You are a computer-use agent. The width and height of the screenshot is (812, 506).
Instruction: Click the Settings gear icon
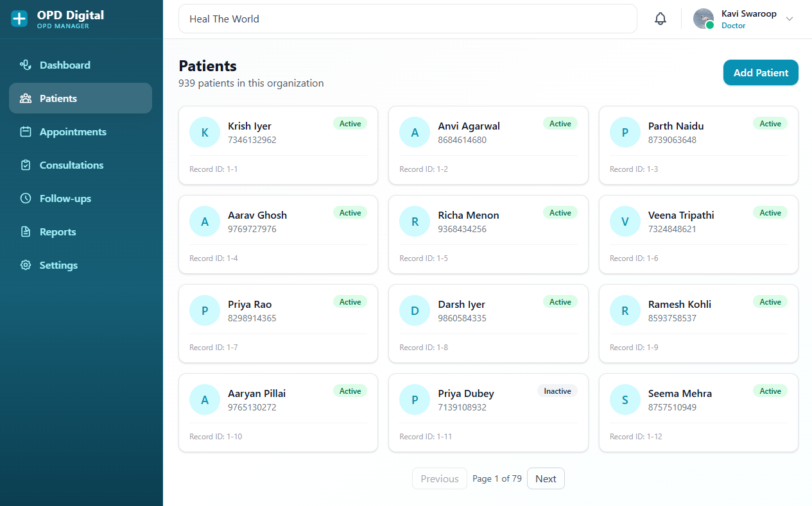pyautogui.click(x=26, y=265)
